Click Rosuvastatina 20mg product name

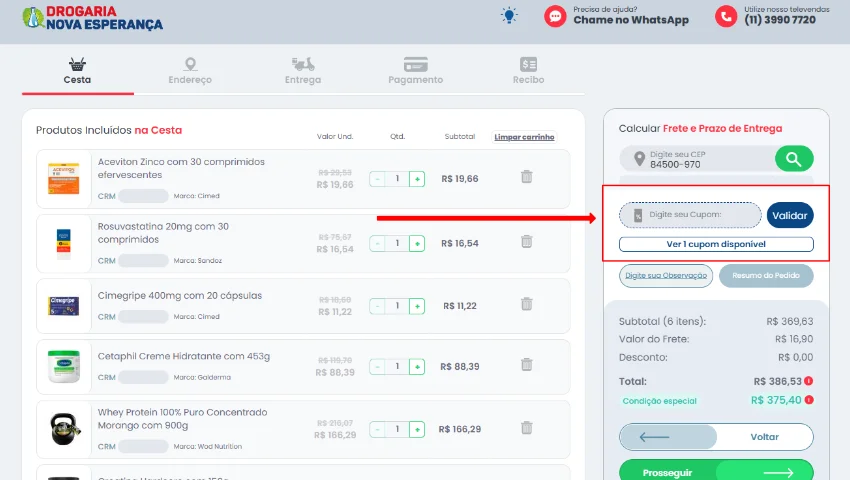[x=163, y=233]
